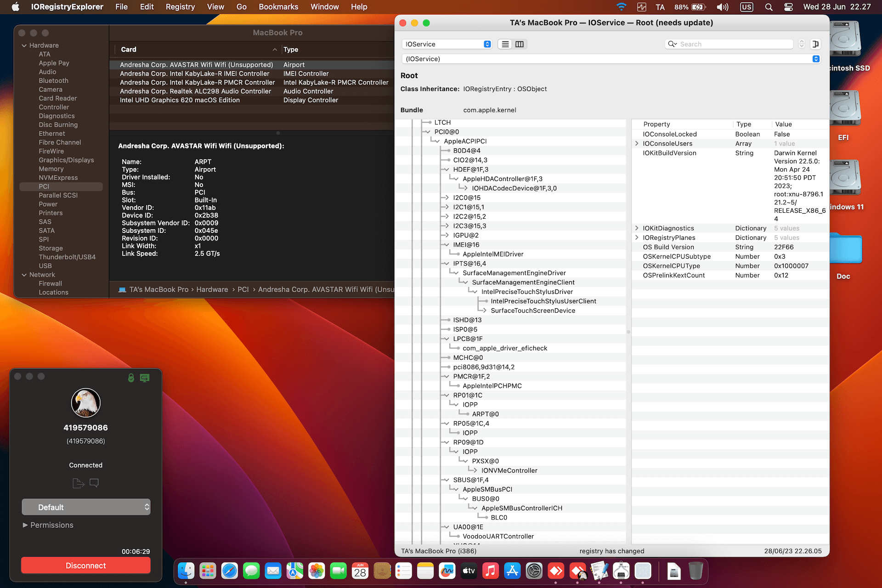
Task: Click the Type column header in System Information
Action: (x=338, y=50)
